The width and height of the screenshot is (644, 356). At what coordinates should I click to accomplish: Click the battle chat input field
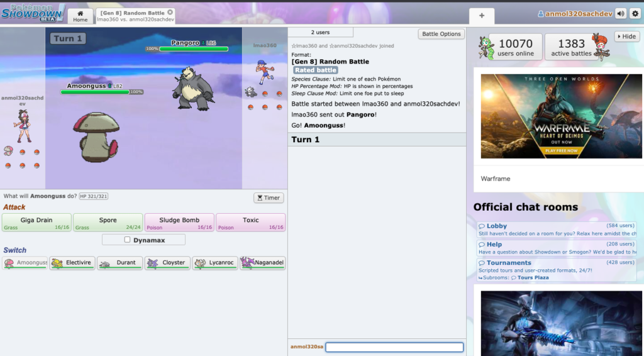[394, 347]
